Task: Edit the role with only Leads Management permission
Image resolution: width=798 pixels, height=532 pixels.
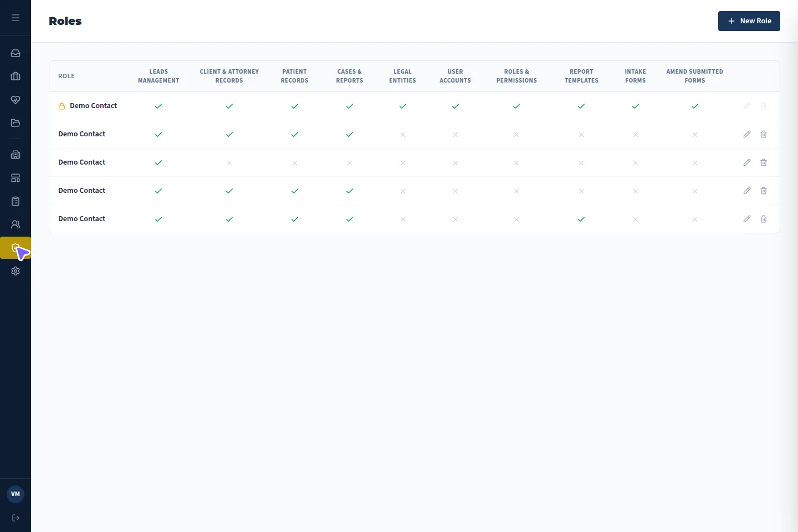Action: click(747, 162)
